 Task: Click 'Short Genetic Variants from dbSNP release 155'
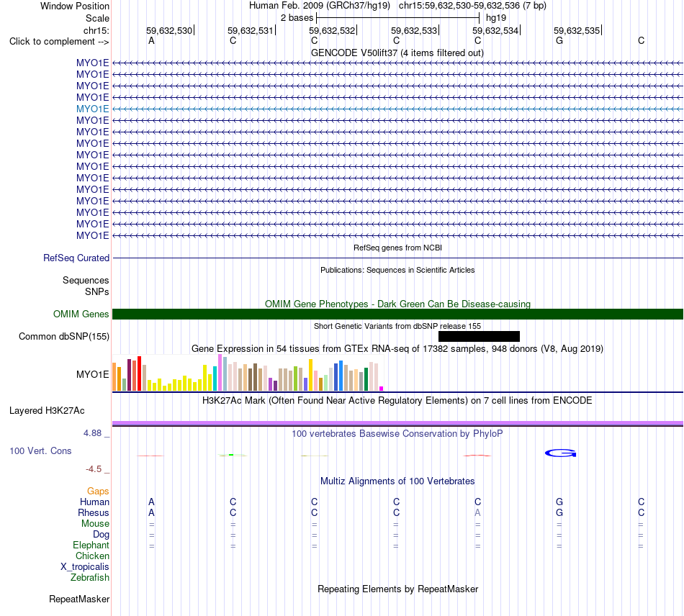click(x=397, y=326)
